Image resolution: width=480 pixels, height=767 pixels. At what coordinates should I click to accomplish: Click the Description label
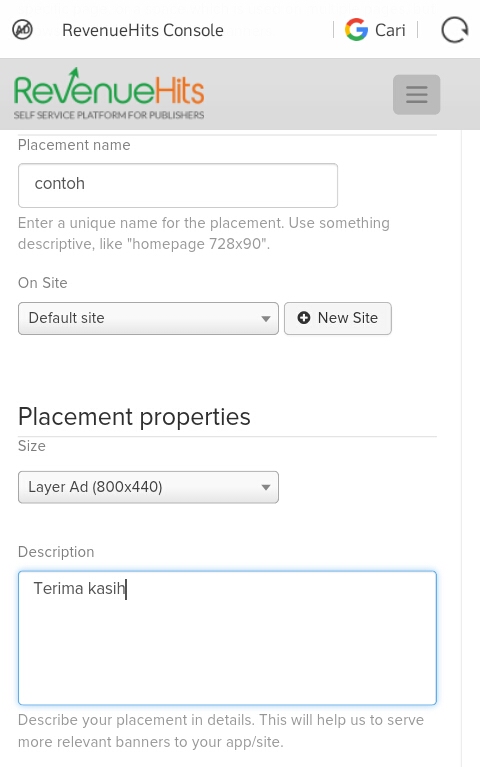point(56,552)
